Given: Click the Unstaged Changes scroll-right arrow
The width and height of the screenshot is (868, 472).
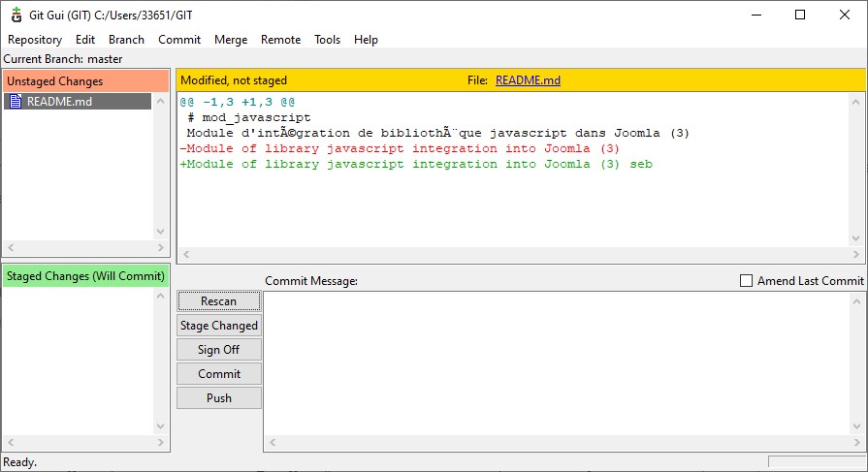Looking at the screenshot, I should click(x=161, y=247).
